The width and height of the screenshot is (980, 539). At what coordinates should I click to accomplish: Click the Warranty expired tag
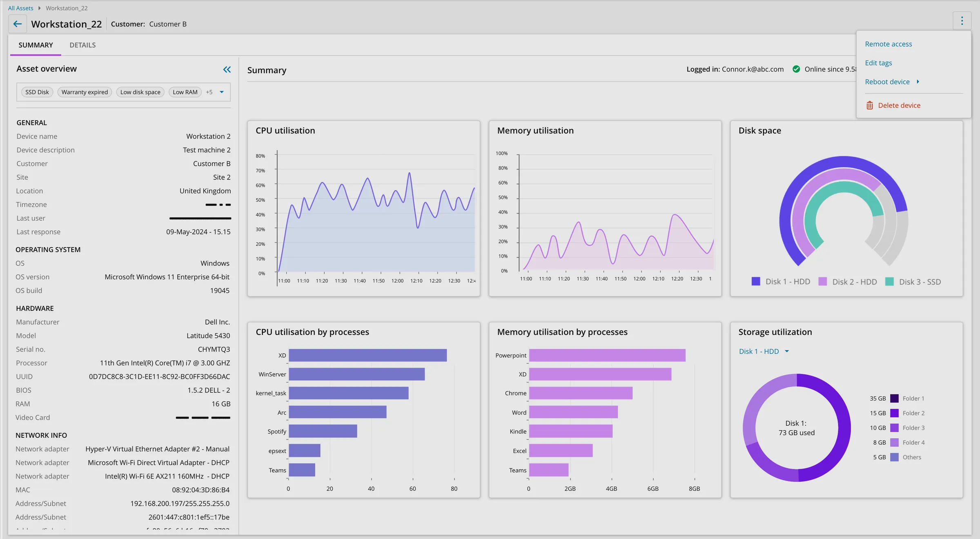(x=85, y=92)
